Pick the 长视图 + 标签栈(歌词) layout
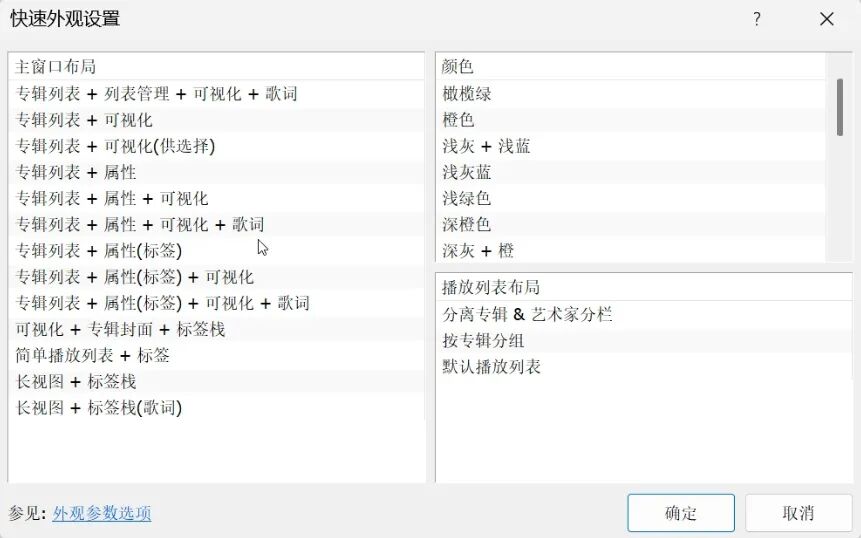The width and height of the screenshot is (861, 538). tap(99, 407)
